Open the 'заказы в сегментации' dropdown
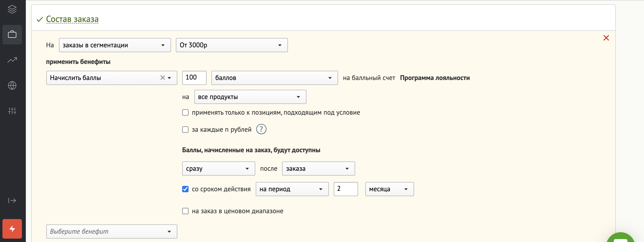 (x=115, y=45)
